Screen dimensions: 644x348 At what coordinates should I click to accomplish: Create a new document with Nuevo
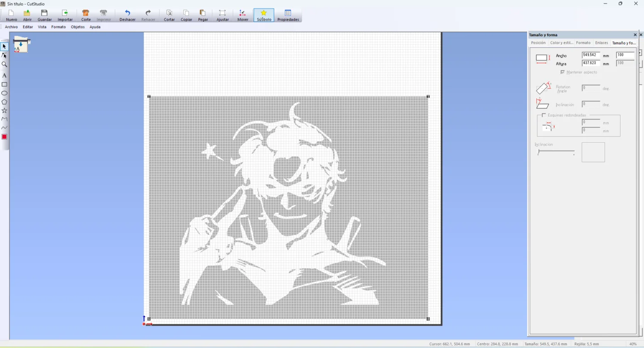click(x=11, y=15)
